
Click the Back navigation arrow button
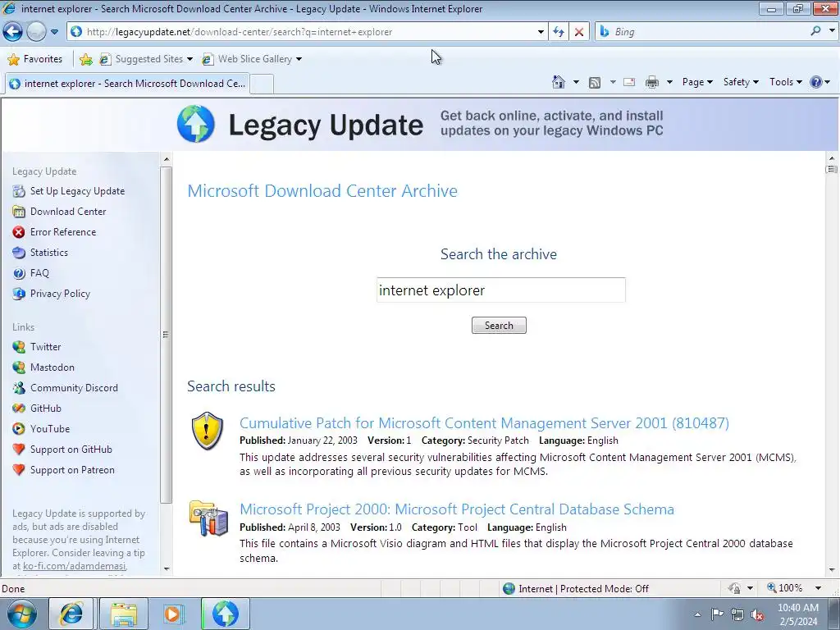click(x=13, y=32)
